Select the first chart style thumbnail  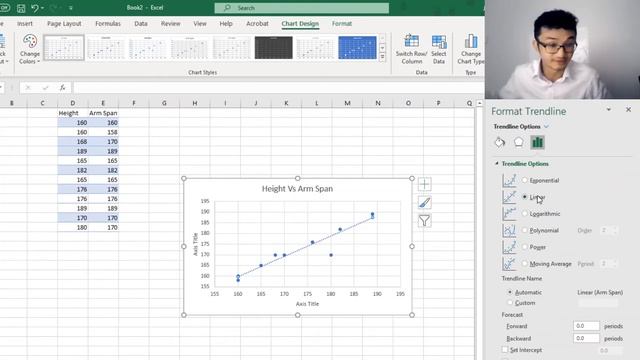tap(64, 48)
